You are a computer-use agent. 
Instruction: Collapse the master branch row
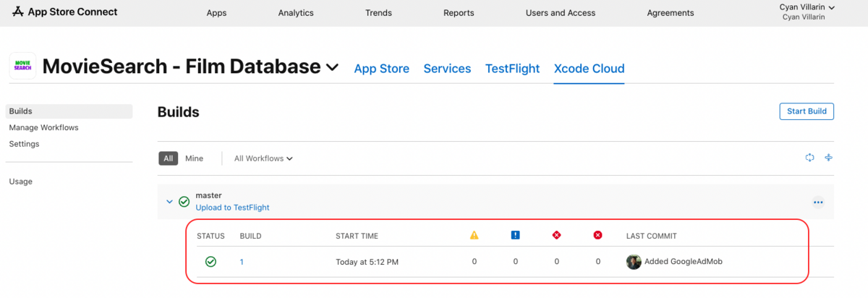(x=170, y=202)
